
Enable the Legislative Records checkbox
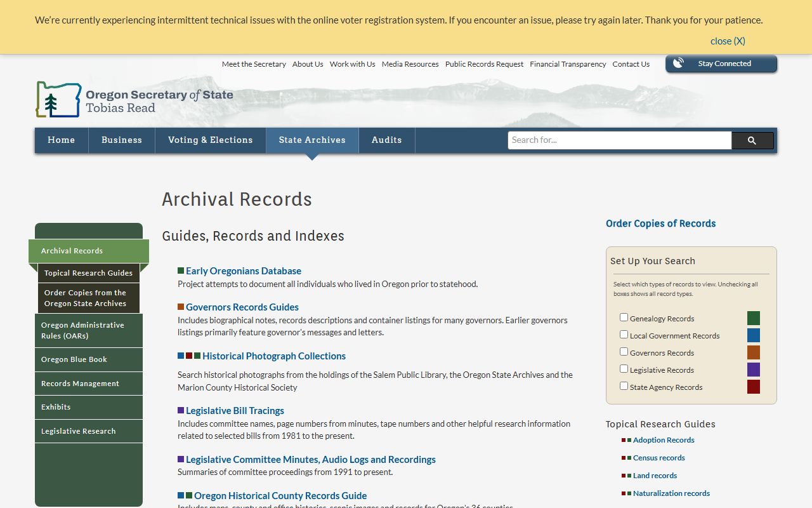coord(624,369)
